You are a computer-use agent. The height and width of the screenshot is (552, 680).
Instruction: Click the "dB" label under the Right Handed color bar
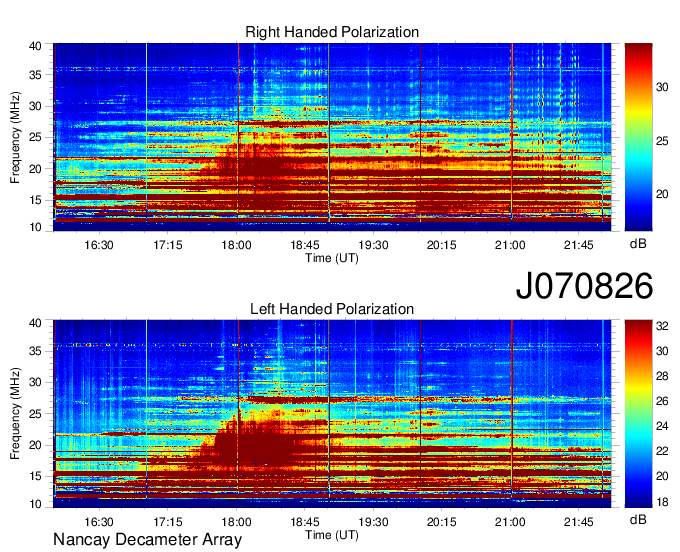coord(638,244)
